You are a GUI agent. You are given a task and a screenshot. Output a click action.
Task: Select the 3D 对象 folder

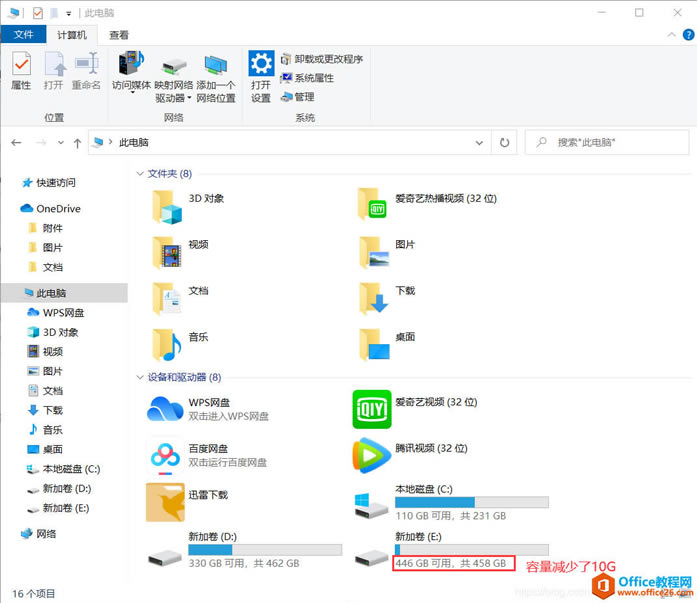coord(188,206)
